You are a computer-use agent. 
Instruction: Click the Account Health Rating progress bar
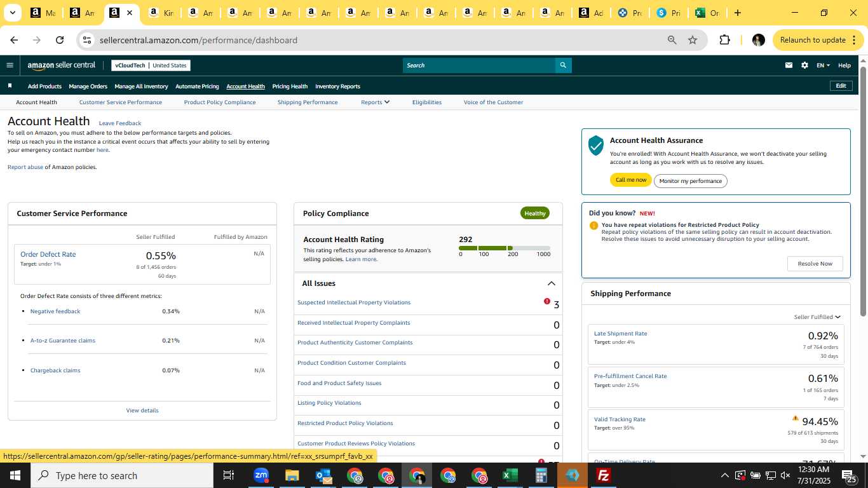pos(505,248)
